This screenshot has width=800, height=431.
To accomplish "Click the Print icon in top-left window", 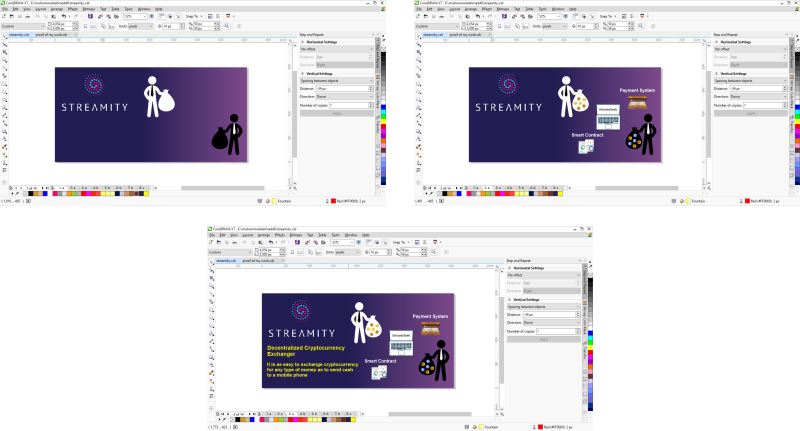I will 28,16.
